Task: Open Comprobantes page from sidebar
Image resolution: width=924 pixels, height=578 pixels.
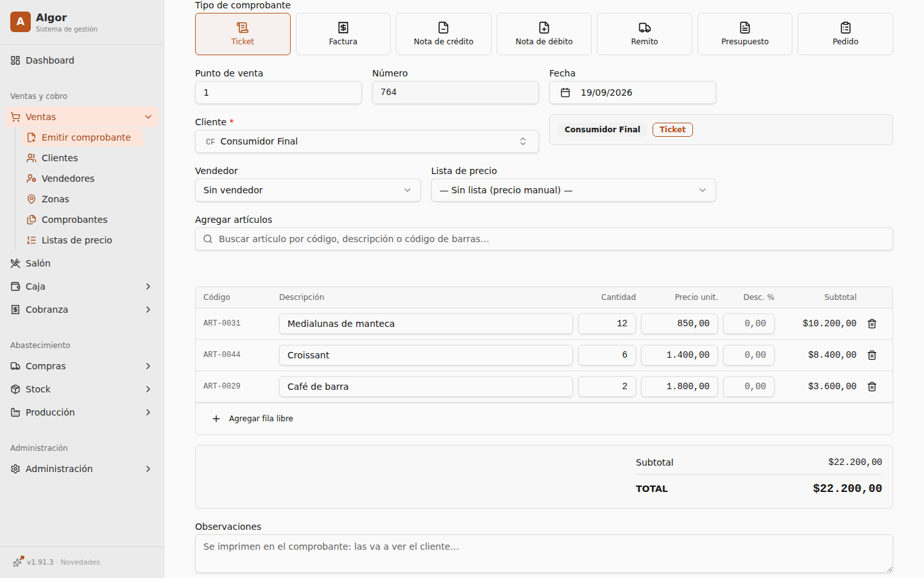Action: (82, 220)
